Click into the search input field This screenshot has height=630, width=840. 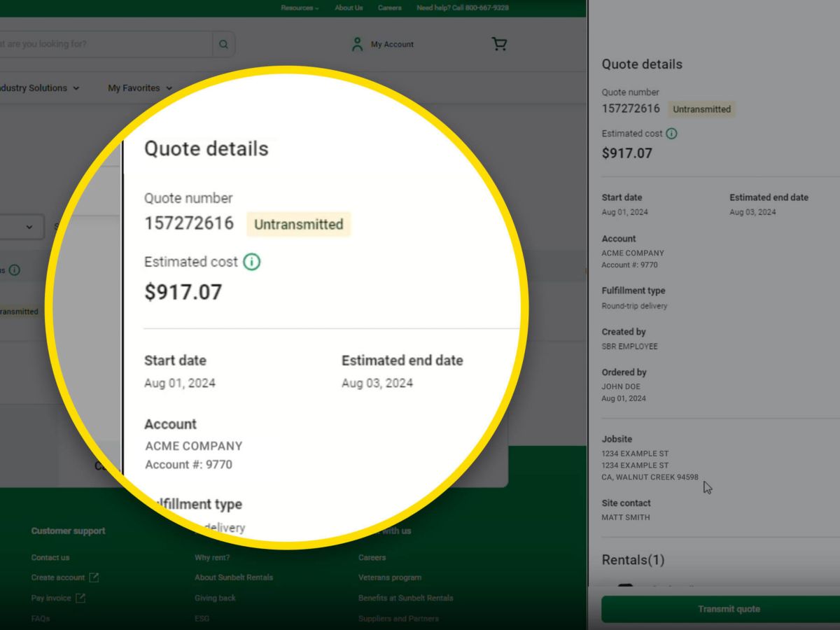pyautogui.click(x=105, y=44)
